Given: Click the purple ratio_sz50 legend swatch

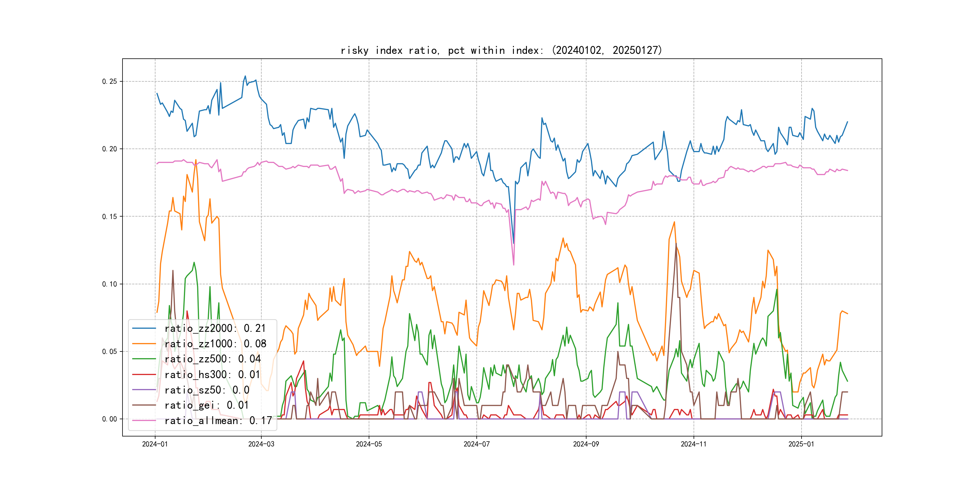Looking at the screenshot, I should point(144,390).
